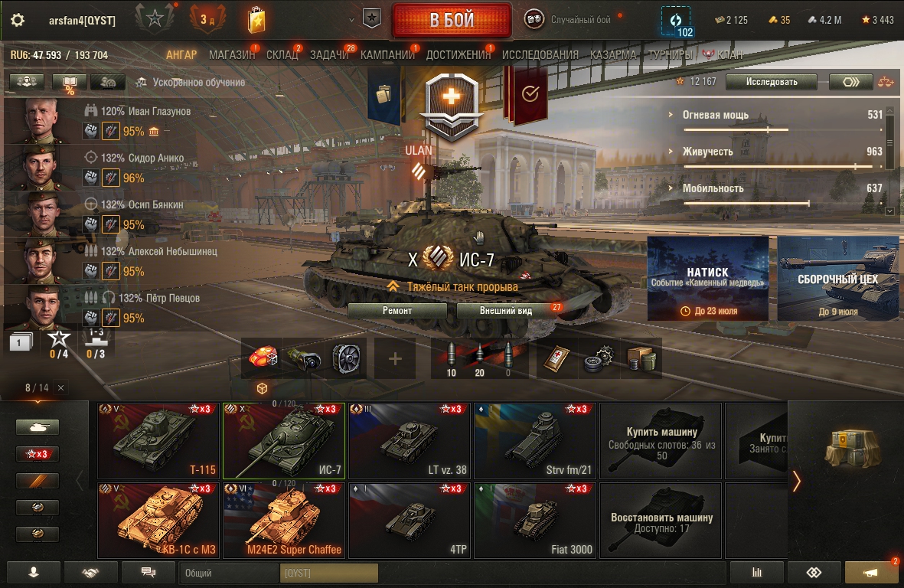Image resolution: width=904 pixels, height=588 pixels.
Task: Click the В БОЙ battle button
Action: tap(452, 20)
